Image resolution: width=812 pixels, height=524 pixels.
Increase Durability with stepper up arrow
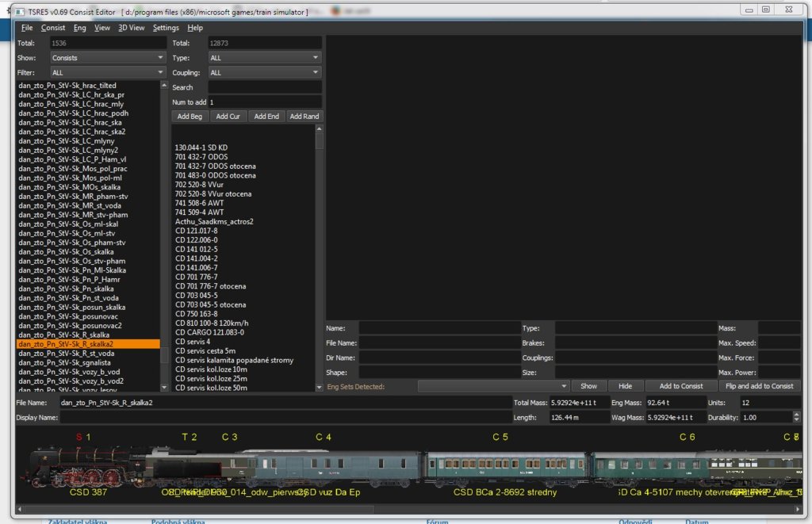coord(796,415)
